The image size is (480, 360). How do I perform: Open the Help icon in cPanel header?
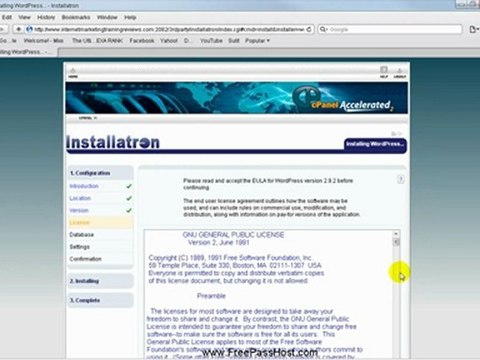[x=384, y=72]
